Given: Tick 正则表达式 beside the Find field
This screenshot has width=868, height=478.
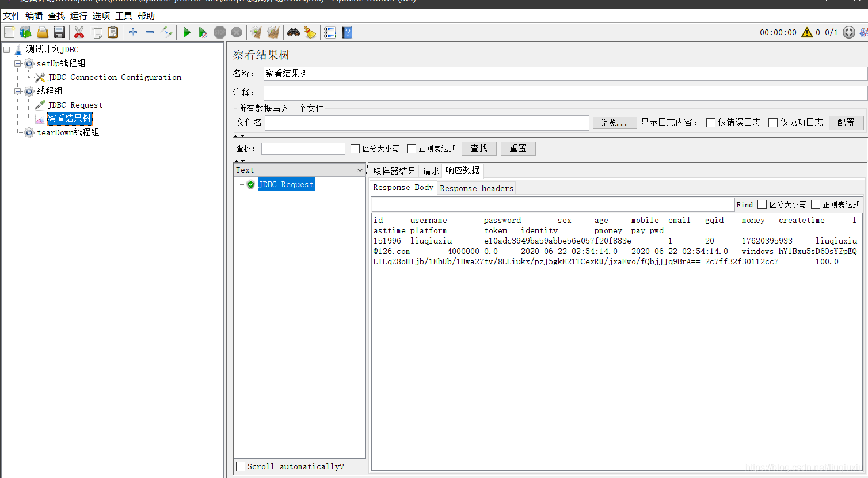Looking at the screenshot, I should (816, 204).
